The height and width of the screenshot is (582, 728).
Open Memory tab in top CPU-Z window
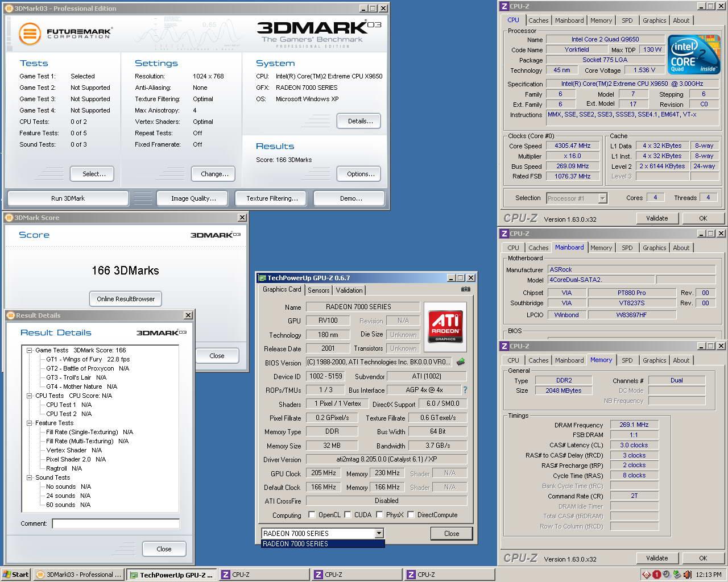pos(601,20)
